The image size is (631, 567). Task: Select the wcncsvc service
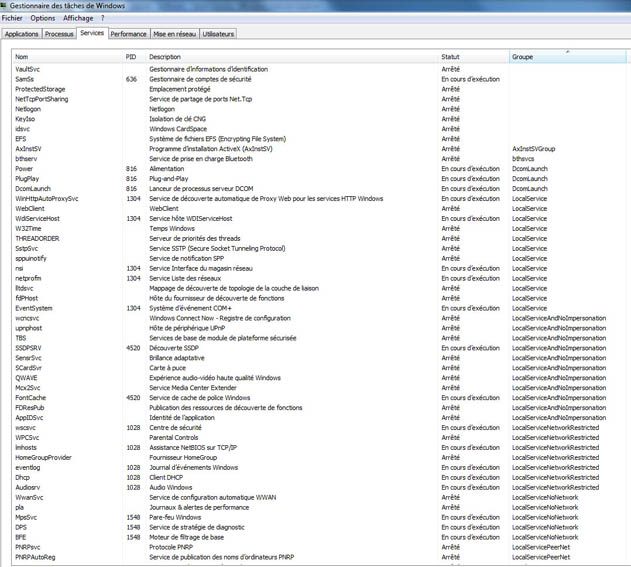tap(27, 318)
